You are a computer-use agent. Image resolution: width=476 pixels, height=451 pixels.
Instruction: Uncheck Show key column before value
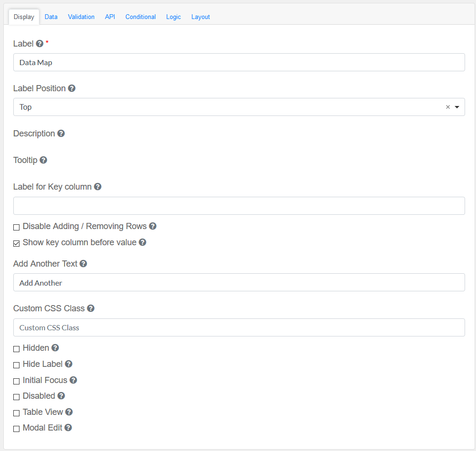click(x=17, y=243)
